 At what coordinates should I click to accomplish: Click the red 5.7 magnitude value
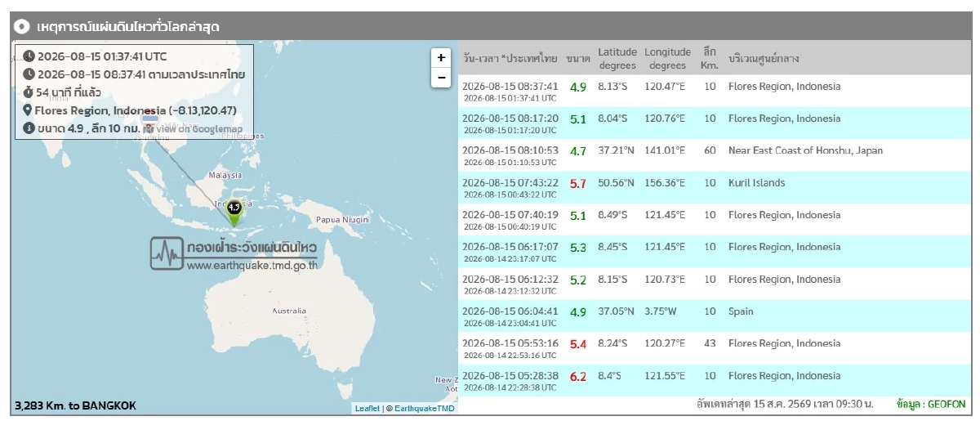[x=578, y=183]
